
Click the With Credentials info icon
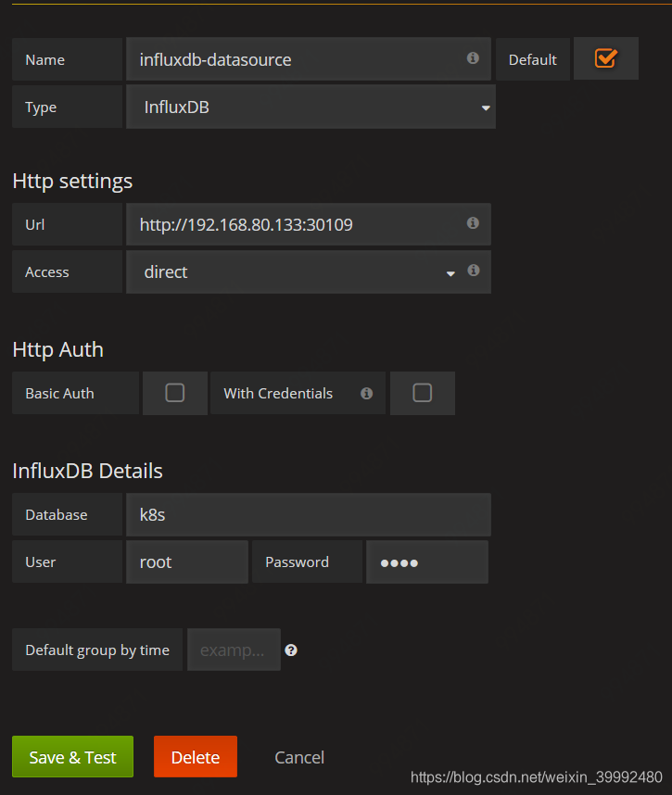(x=367, y=394)
